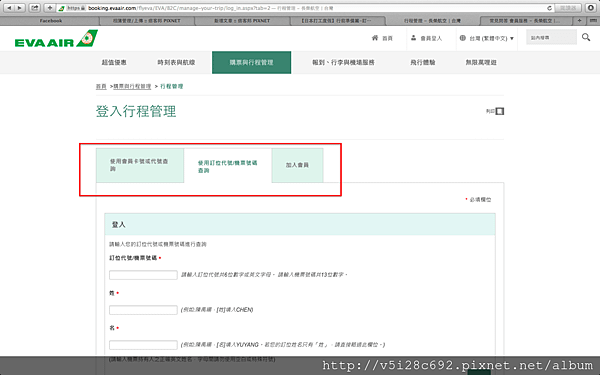Click the 會員登入 member login link
Screen dimensions: 600x375
click(x=426, y=38)
